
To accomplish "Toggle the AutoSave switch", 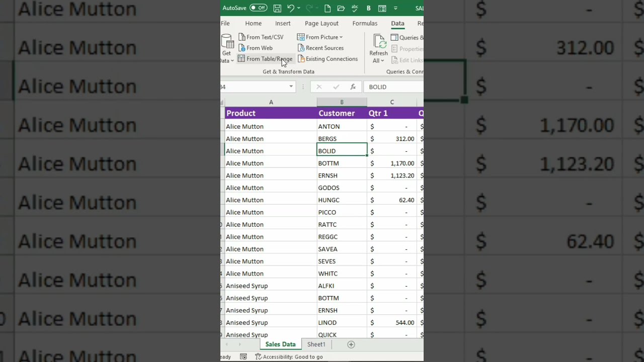I will coord(259,8).
